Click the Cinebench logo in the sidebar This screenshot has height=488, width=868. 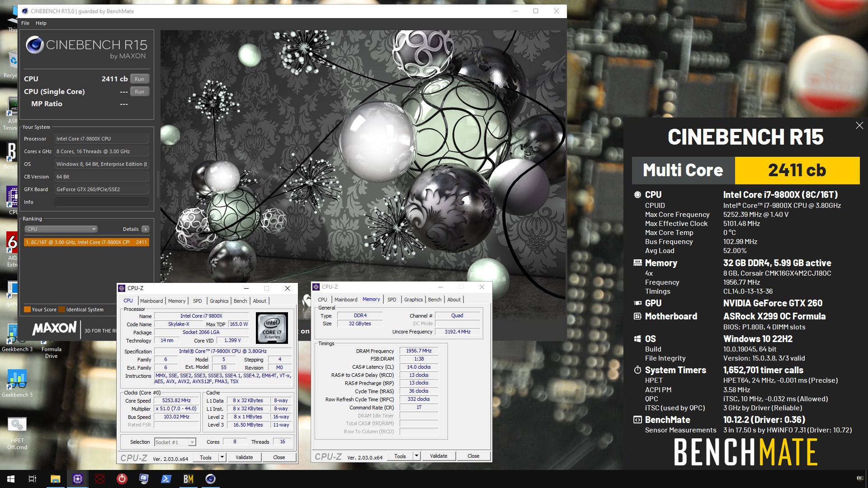pos(86,48)
